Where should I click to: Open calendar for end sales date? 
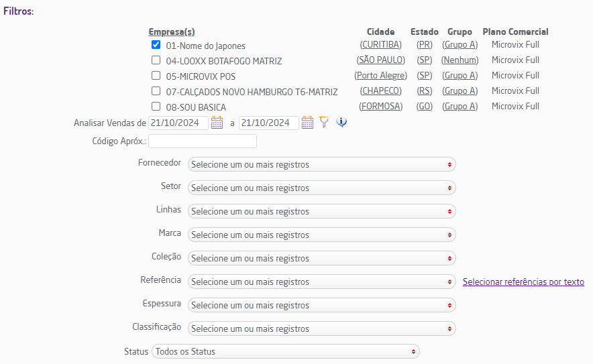pyautogui.click(x=307, y=123)
